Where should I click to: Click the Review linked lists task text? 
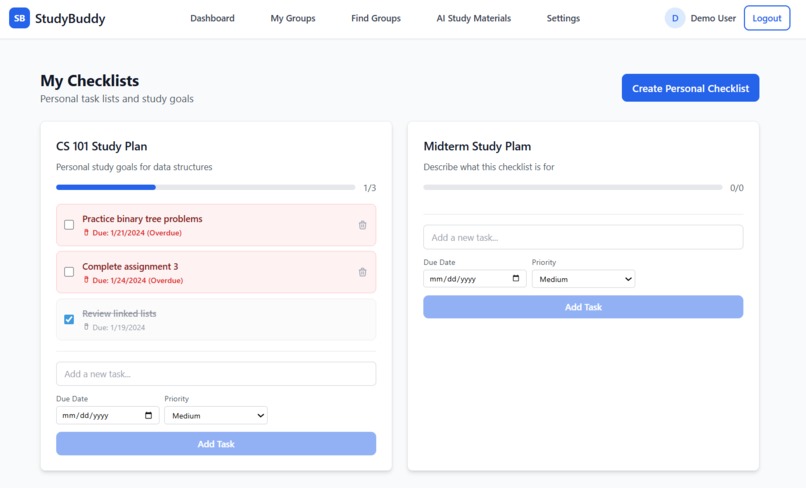[119, 313]
